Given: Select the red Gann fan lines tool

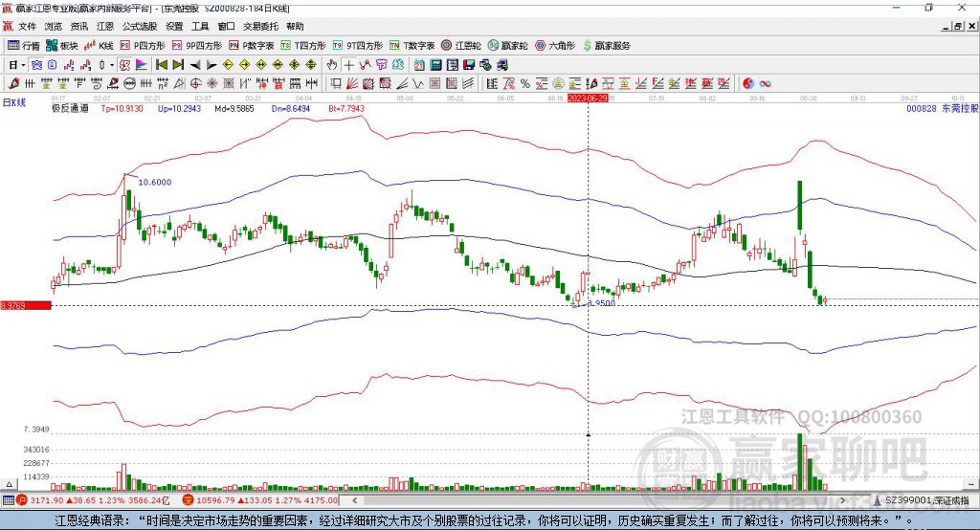Looking at the screenshot, I should pyautogui.click(x=352, y=83).
